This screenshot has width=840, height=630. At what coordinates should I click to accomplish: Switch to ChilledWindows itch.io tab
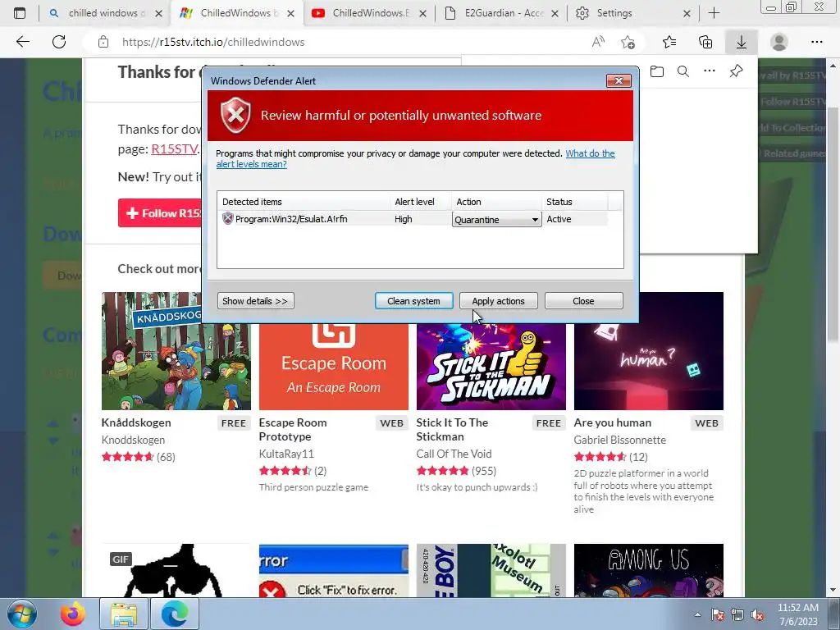(237, 13)
